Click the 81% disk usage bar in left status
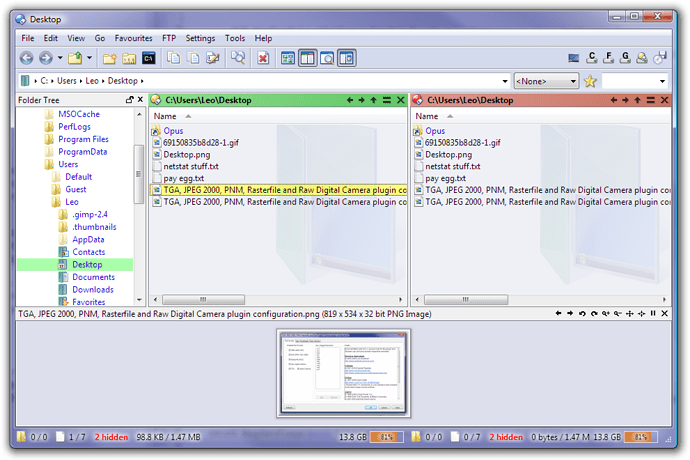Image resolution: width=690 pixels, height=460 pixels. pos(383,437)
